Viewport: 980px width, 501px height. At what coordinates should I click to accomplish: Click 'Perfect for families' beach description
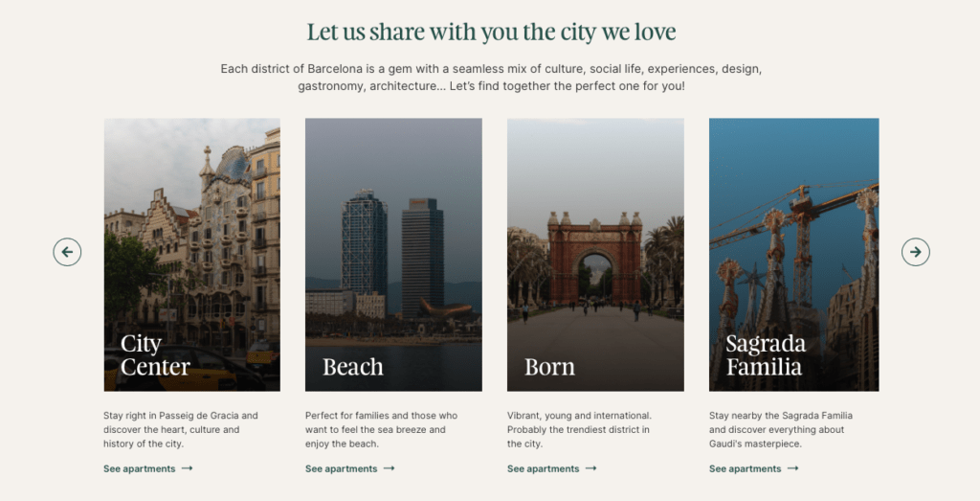[x=381, y=430]
